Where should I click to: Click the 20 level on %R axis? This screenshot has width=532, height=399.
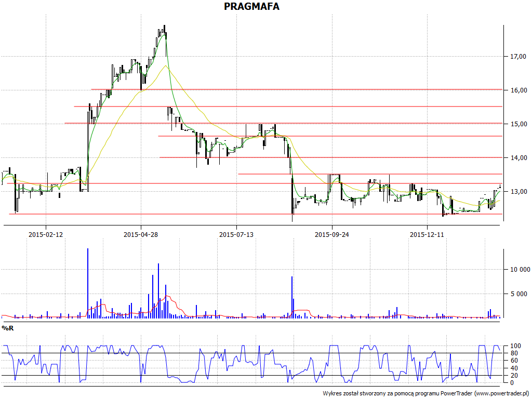(x=514, y=375)
